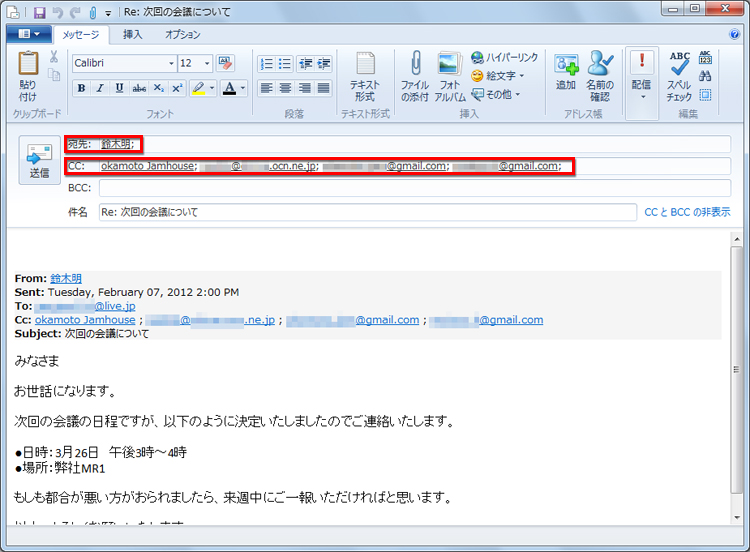Click the scrollbar down arrow

point(736,518)
